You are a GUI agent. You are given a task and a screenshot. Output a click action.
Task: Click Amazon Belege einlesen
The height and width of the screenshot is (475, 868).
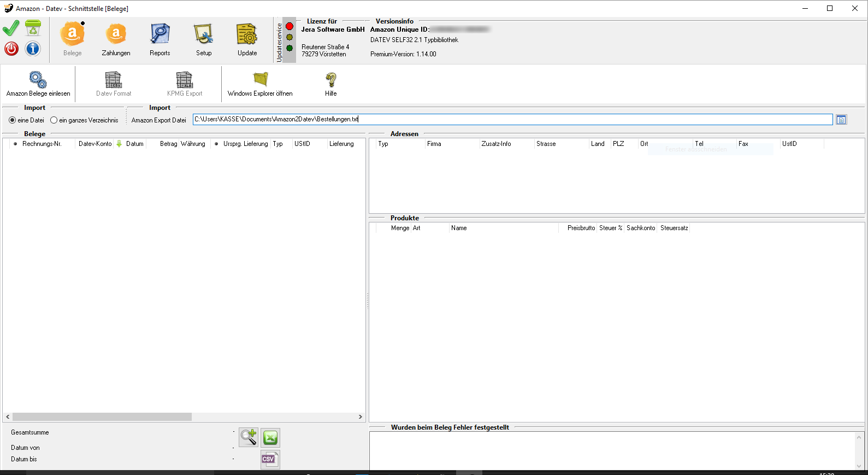[x=38, y=84]
